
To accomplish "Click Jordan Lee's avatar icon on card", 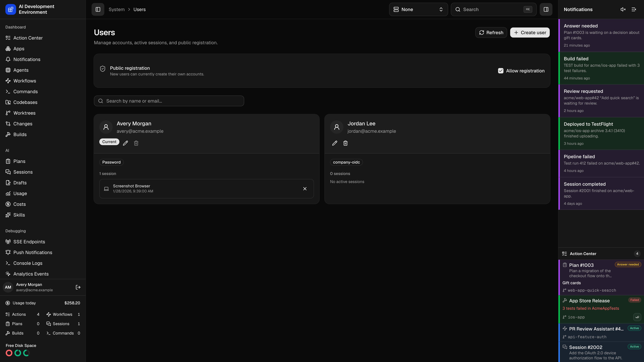I will point(337,127).
